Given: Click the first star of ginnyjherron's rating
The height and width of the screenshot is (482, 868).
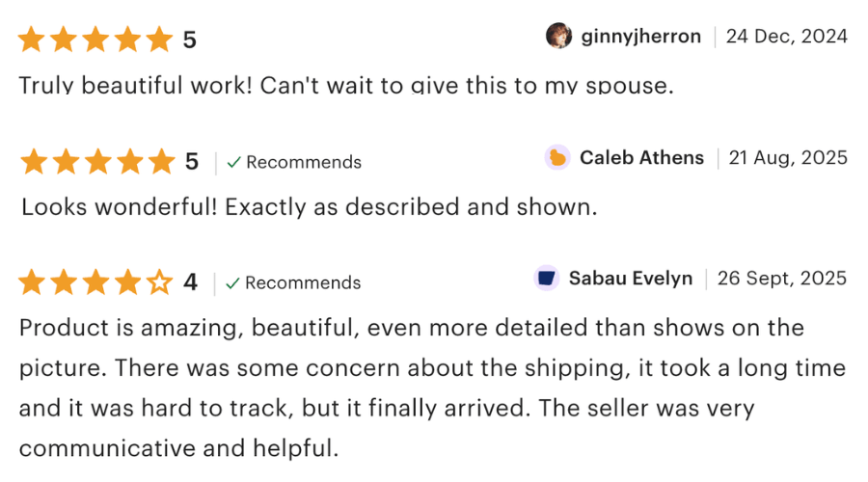Looking at the screenshot, I should click(x=32, y=40).
